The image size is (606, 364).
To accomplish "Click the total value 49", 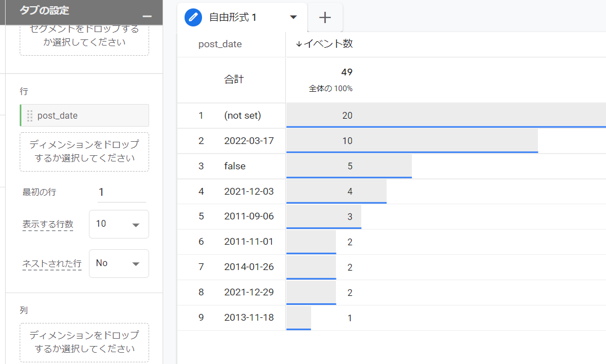I will click(347, 72).
